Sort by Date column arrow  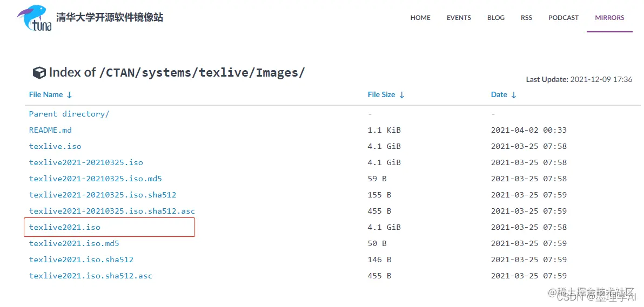tap(513, 95)
